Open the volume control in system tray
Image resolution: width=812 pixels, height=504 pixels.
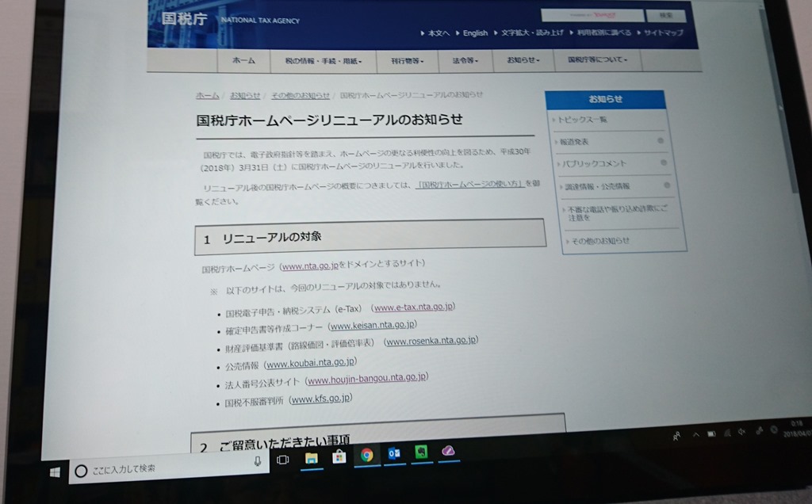point(742,432)
